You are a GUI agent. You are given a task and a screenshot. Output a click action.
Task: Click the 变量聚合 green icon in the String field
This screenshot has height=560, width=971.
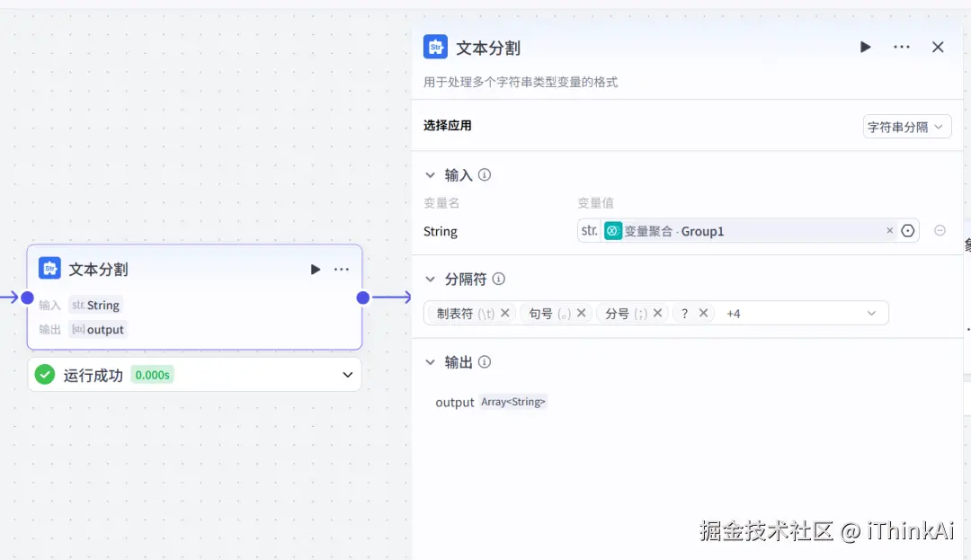[x=612, y=231]
